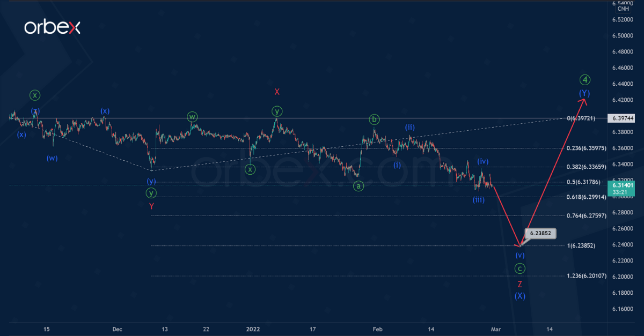
Task: Click the Feb label on the time axis
Action: pos(378,328)
